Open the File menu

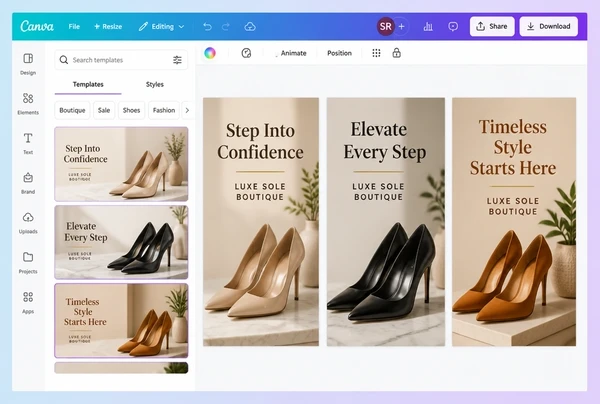coord(74,26)
